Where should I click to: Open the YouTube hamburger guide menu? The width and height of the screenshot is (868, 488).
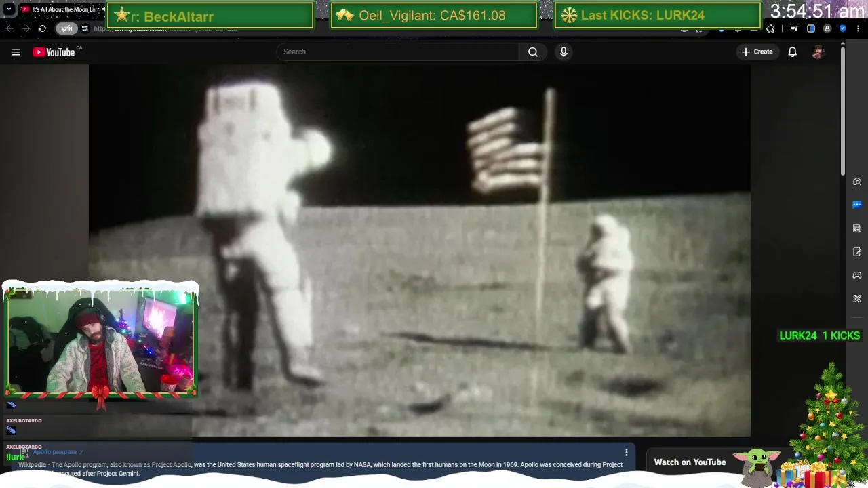[x=16, y=52]
